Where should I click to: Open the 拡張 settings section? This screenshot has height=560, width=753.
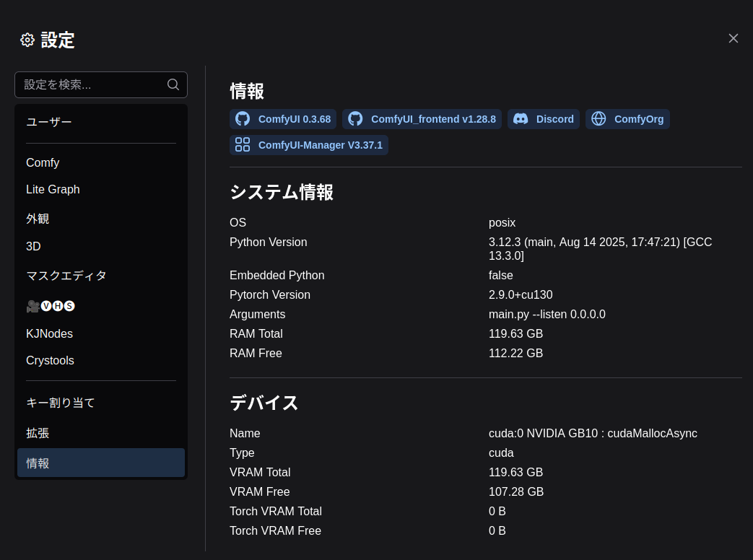click(x=38, y=433)
